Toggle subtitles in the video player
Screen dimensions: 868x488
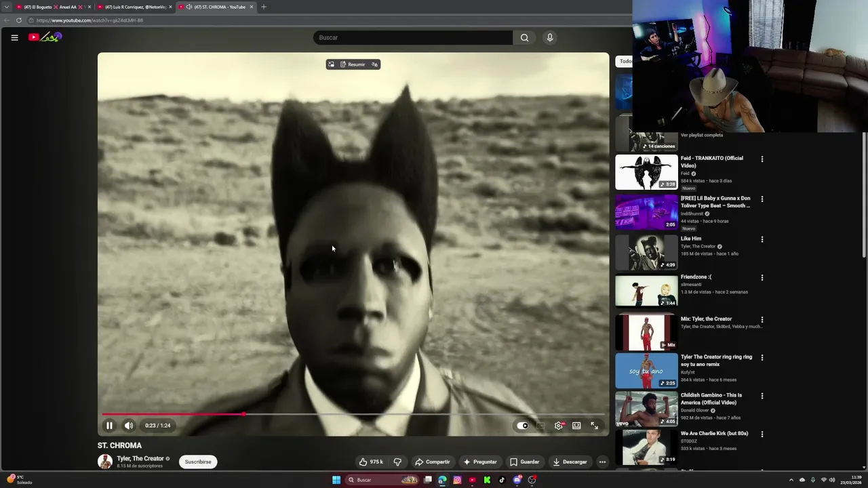pos(540,426)
